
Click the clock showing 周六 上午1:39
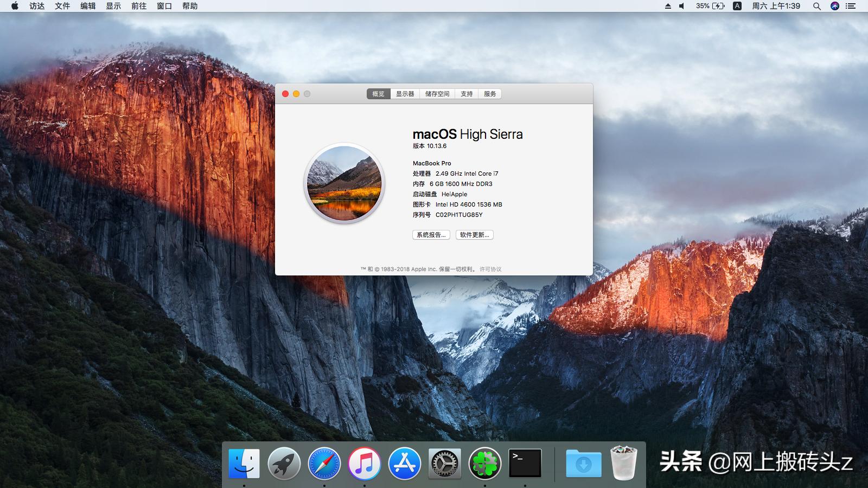[776, 6]
